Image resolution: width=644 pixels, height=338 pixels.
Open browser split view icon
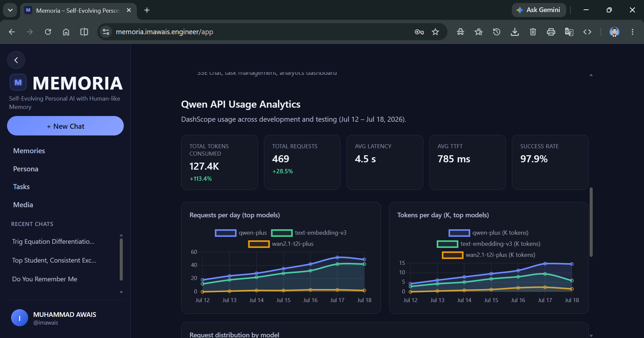[84, 32]
